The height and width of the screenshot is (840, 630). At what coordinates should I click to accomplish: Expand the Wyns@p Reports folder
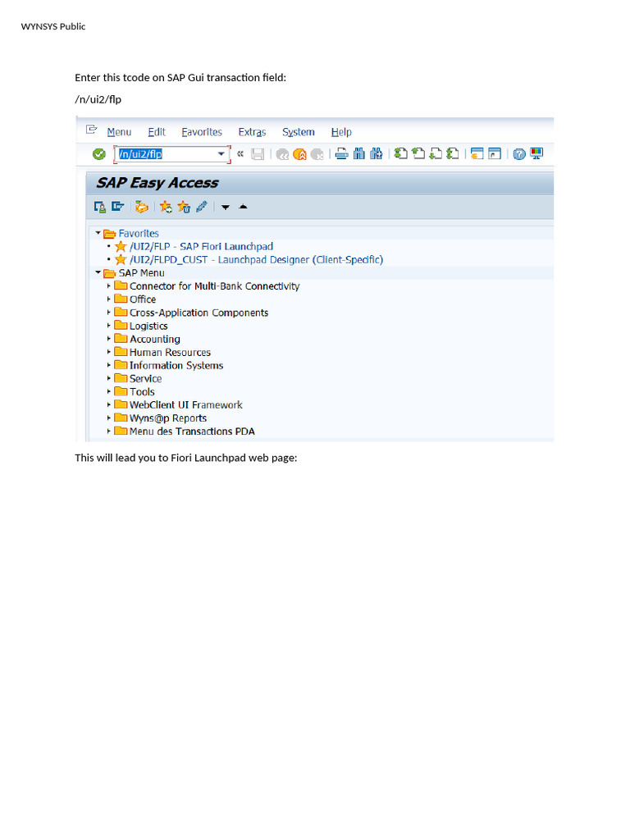pyautogui.click(x=109, y=418)
